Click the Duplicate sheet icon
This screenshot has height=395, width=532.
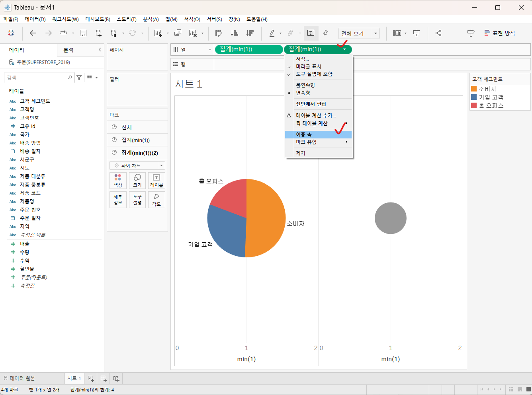tap(178, 33)
